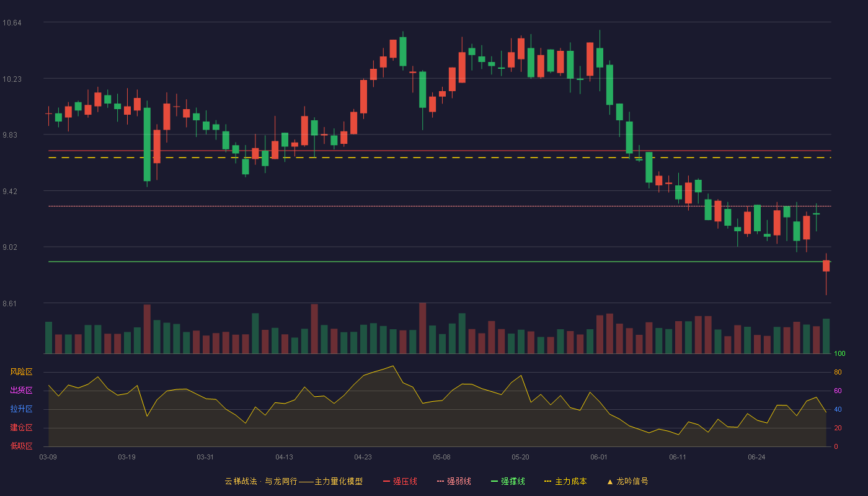Toggle the 强压线 legend item

point(400,481)
